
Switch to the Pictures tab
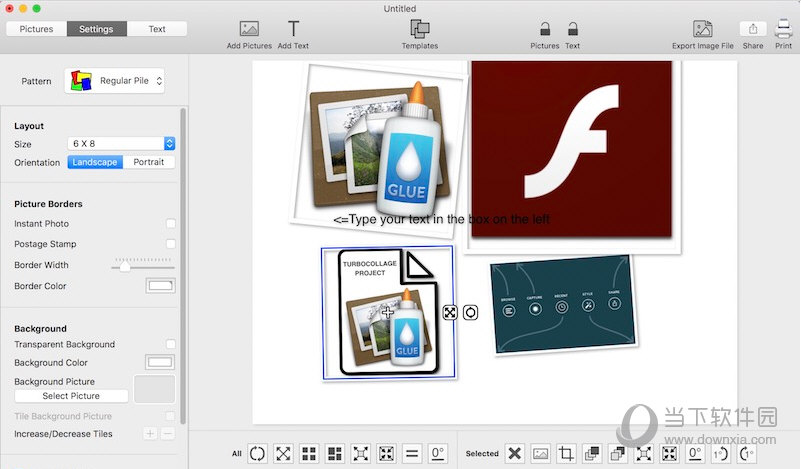(x=36, y=29)
